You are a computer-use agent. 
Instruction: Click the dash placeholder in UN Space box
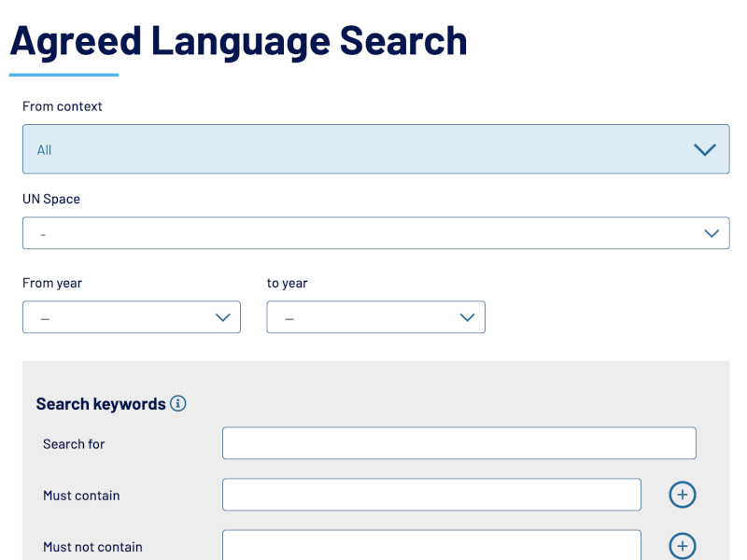pos(43,232)
